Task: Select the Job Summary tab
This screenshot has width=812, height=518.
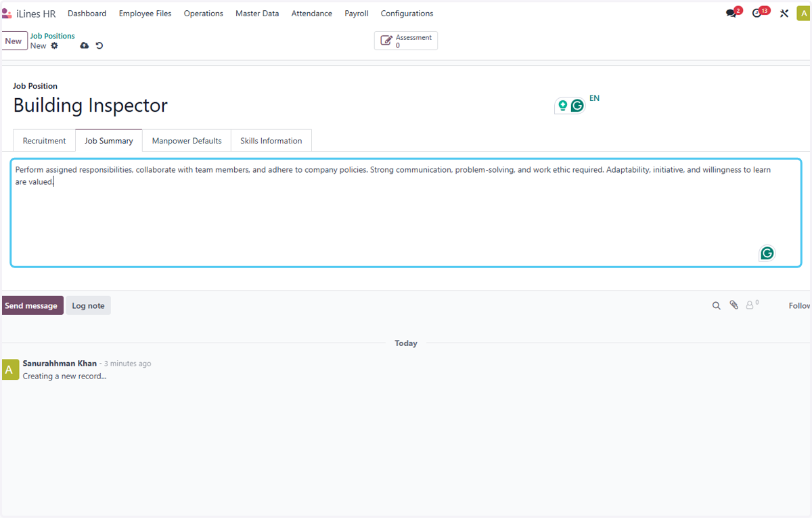Action: (x=109, y=141)
